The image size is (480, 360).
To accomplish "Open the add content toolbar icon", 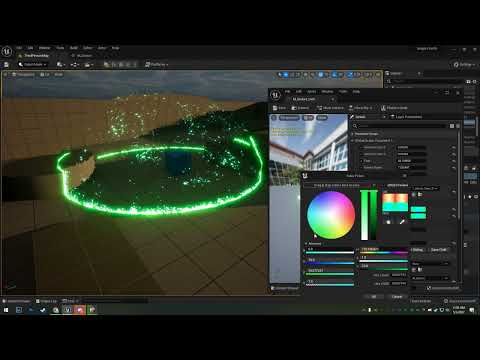I will 60,65.
